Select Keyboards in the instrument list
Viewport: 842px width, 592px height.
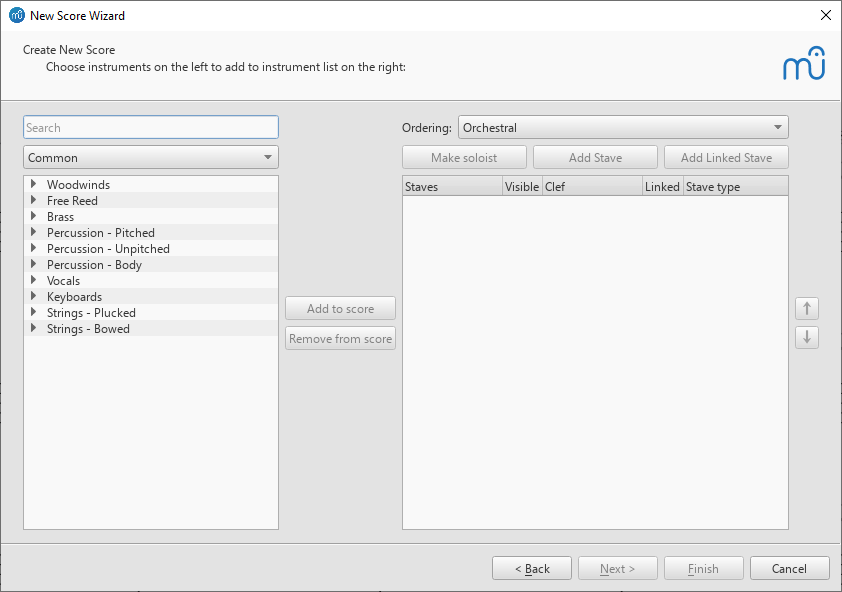click(74, 296)
